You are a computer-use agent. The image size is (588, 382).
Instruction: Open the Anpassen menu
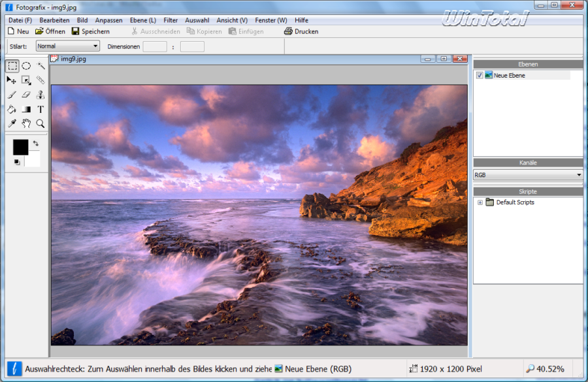click(x=108, y=20)
